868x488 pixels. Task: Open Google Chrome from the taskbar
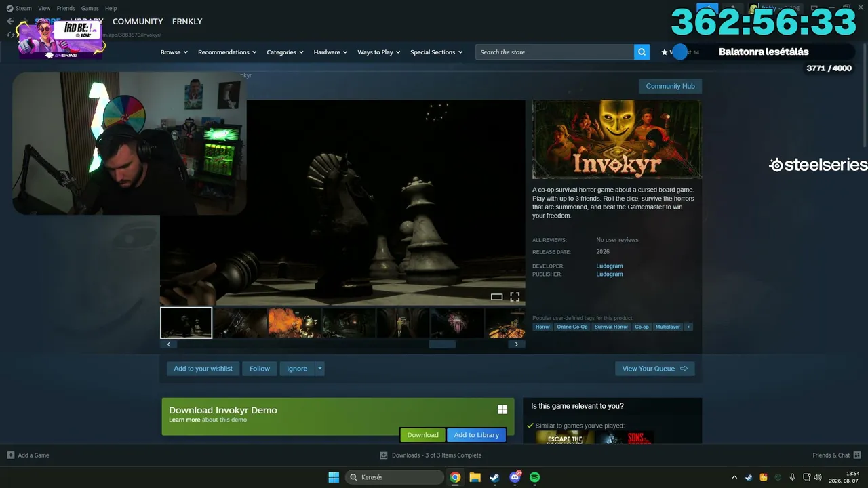tap(455, 477)
